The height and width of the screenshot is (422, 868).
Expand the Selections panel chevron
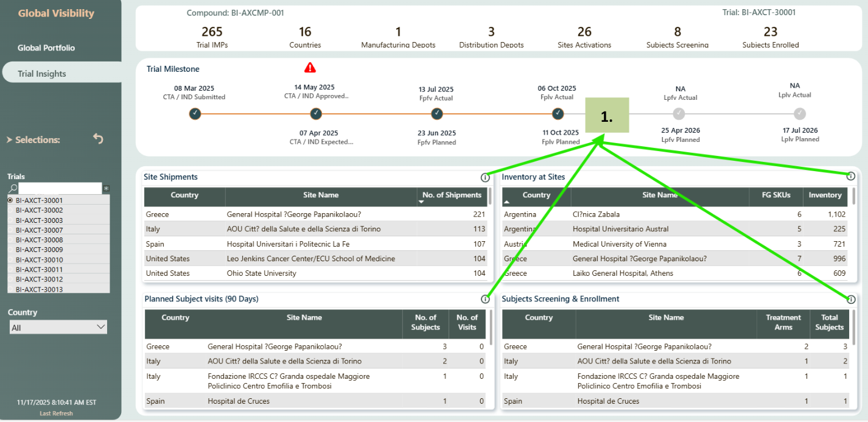[9, 140]
